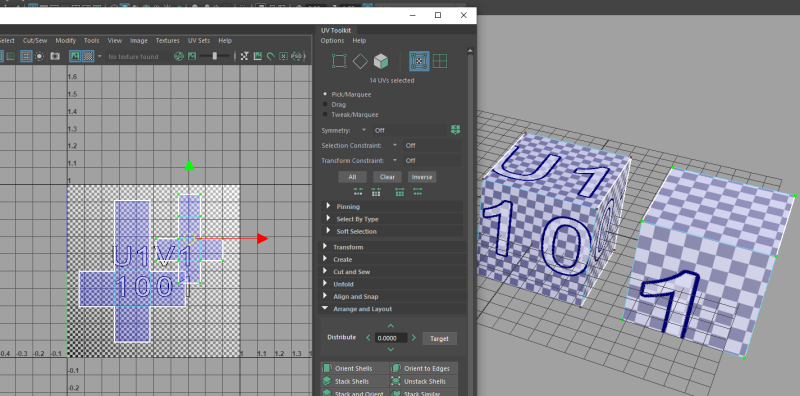Screen dimensions: 800x396
Task: Click the Distribute value input field
Action: tap(391, 338)
